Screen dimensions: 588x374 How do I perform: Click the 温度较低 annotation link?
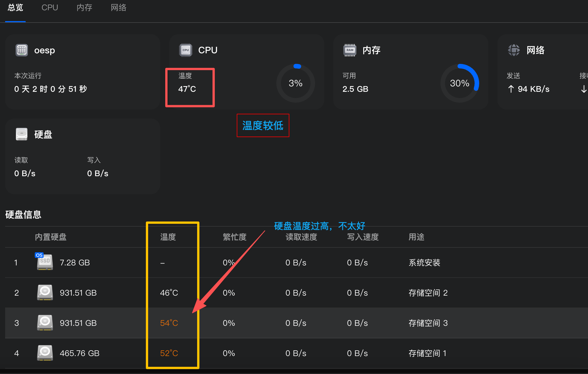(x=263, y=126)
